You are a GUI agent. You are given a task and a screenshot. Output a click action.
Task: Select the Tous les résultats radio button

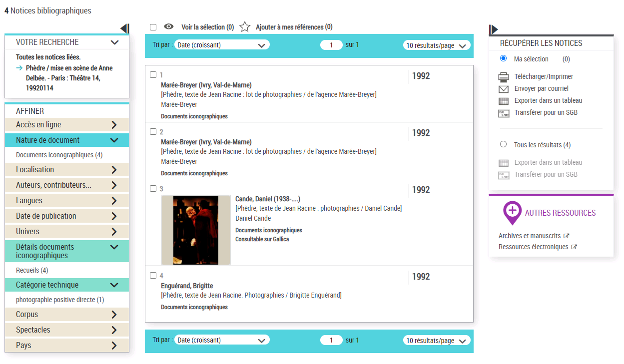pyautogui.click(x=504, y=144)
